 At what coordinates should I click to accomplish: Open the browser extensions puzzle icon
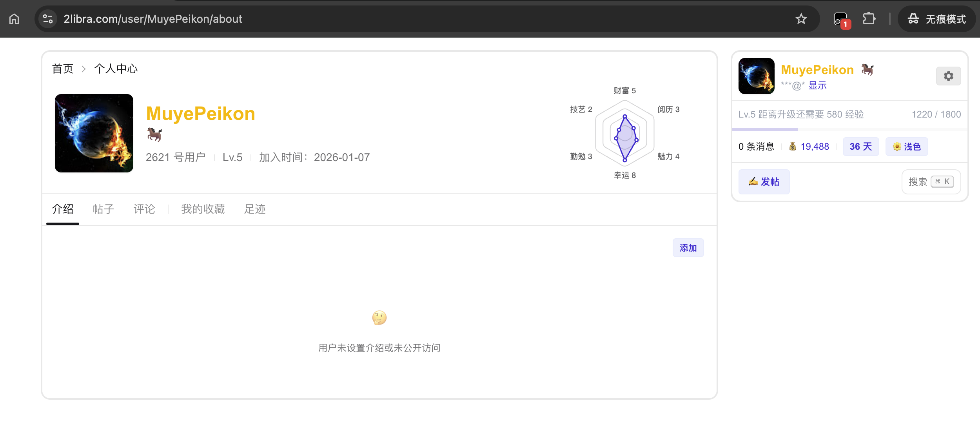(x=869, y=19)
